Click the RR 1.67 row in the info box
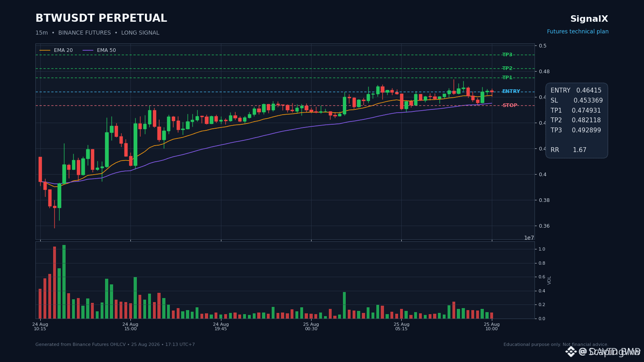 click(568, 150)
